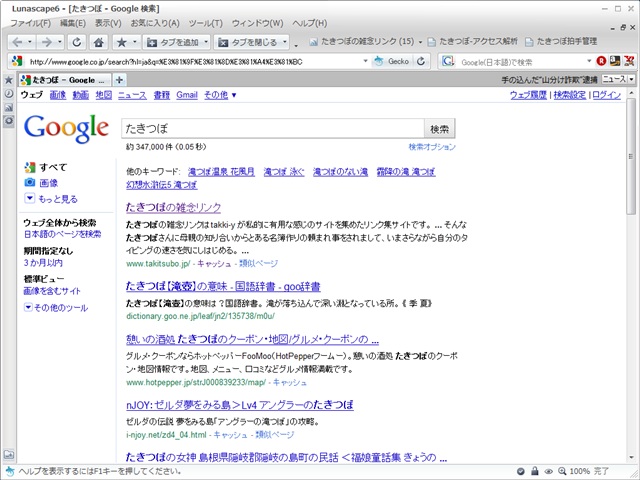
Task: Click the red Opera-style icon beside search box
Action: click(601, 61)
